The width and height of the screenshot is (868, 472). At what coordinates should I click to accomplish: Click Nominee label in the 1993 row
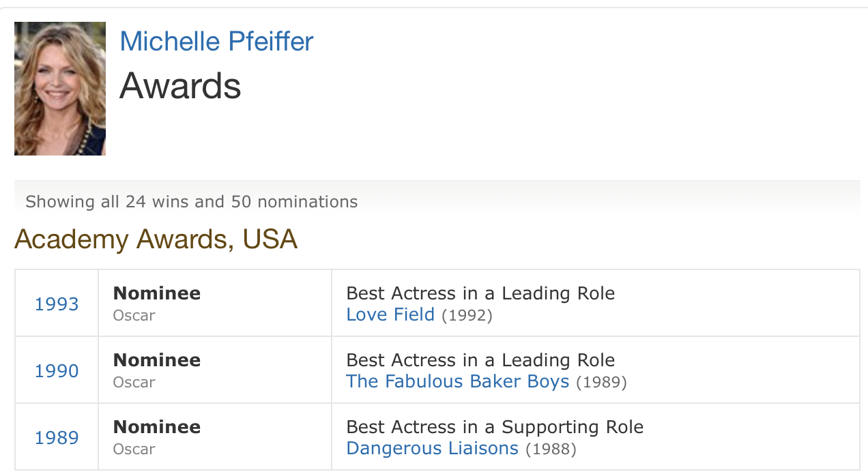pos(157,293)
